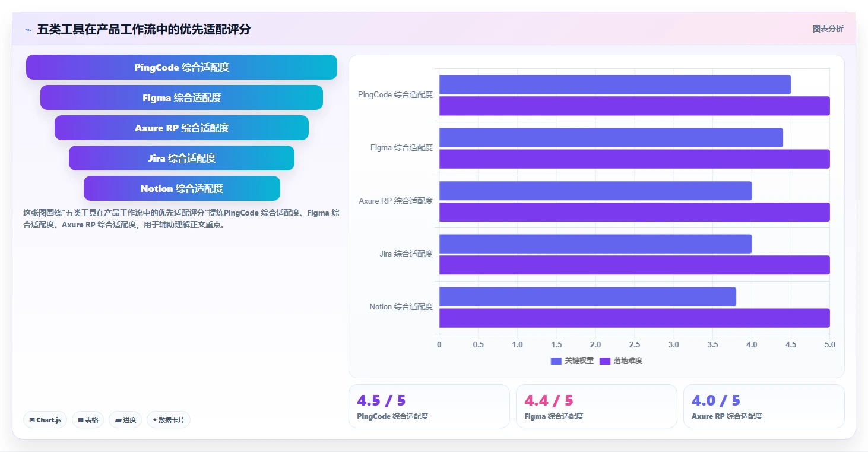Click Notion 落地难度 bar in chart
This screenshot has height=452, width=868.
click(x=635, y=318)
